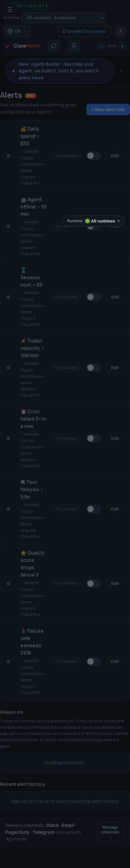Viewport: 130px width, 868px height.
Task: Click the New alert rule button
Action: coord(108,110)
